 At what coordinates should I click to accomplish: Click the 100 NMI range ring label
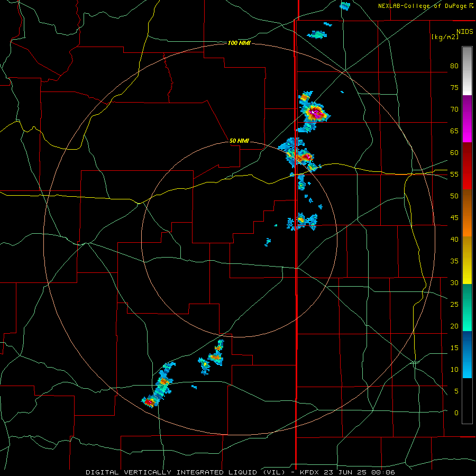click(x=239, y=43)
